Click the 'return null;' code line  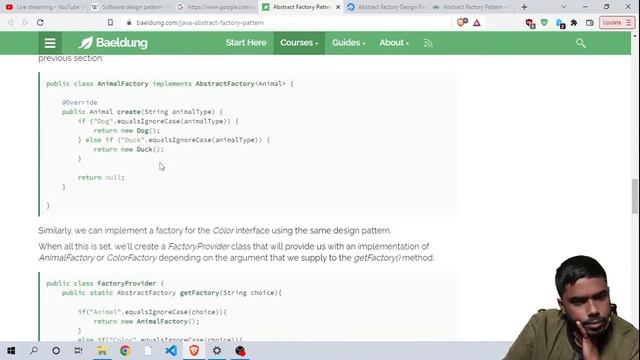(101, 178)
